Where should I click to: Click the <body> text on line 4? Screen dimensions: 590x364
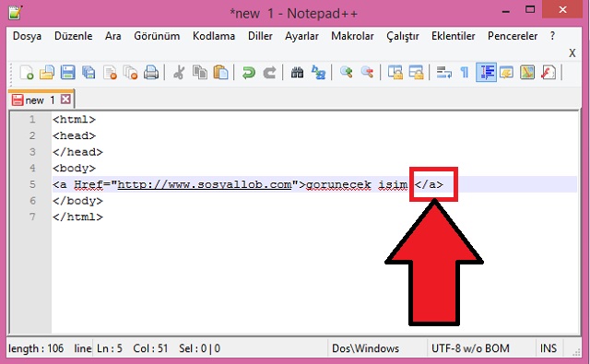pyautogui.click(x=74, y=168)
